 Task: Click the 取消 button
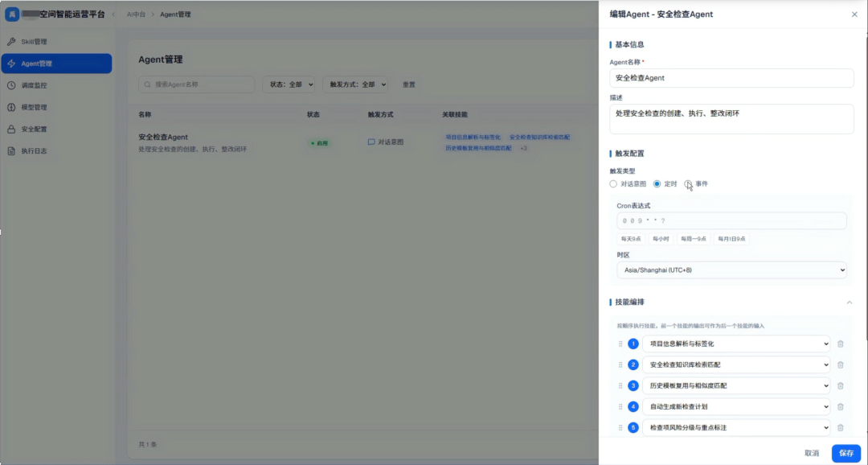pos(812,453)
